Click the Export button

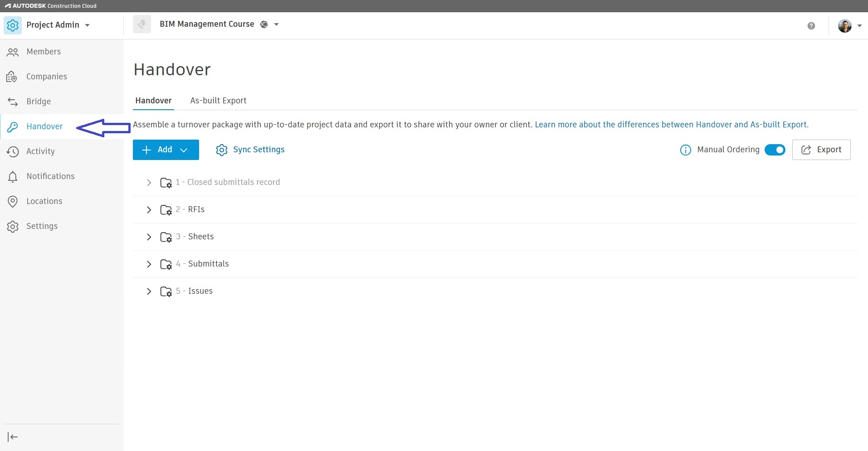click(x=821, y=150)
